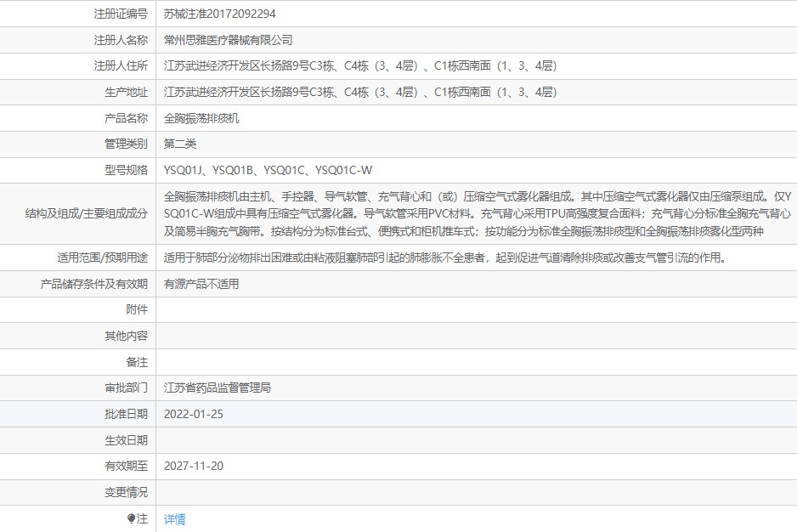Click the 管理类别 label
The image size is (797, 532).
[126, 144]
